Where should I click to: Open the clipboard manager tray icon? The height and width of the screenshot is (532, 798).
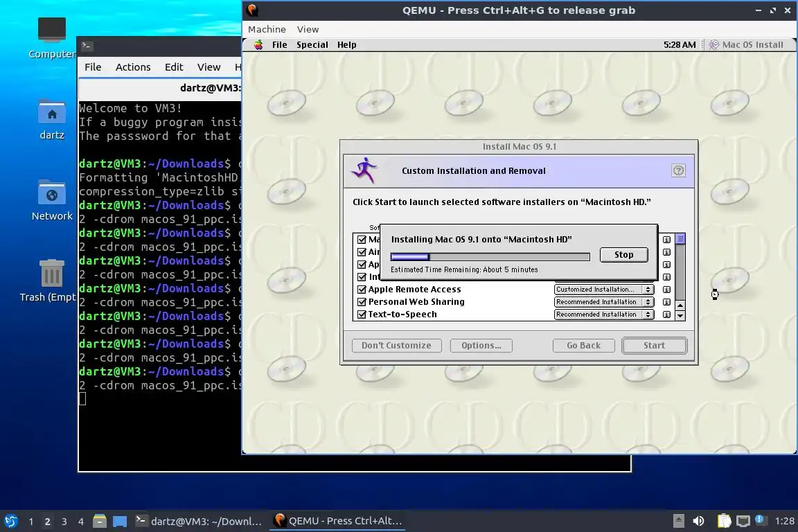tap(724, 521)
